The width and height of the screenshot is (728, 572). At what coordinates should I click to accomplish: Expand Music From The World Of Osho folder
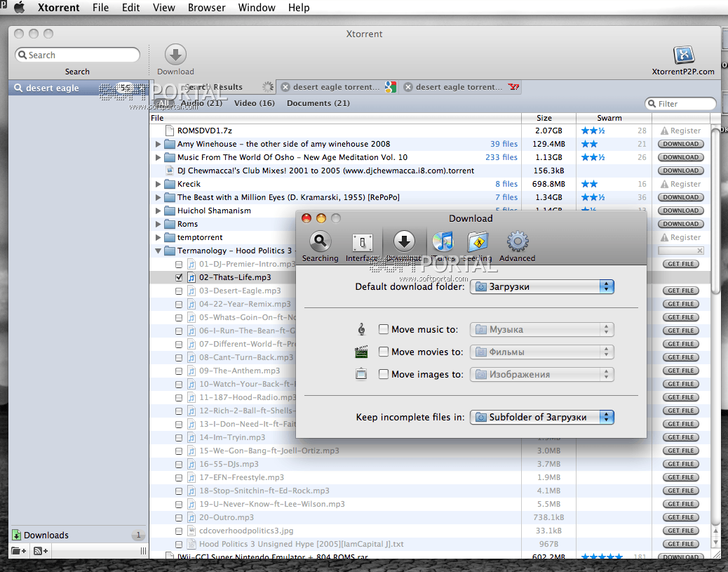point(158,157)
